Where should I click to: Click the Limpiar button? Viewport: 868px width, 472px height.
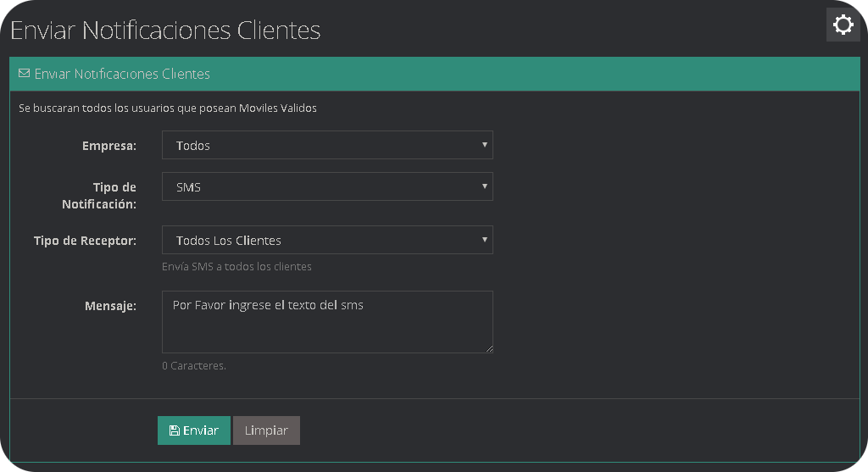pyautogui.click(x=266, y=430)
